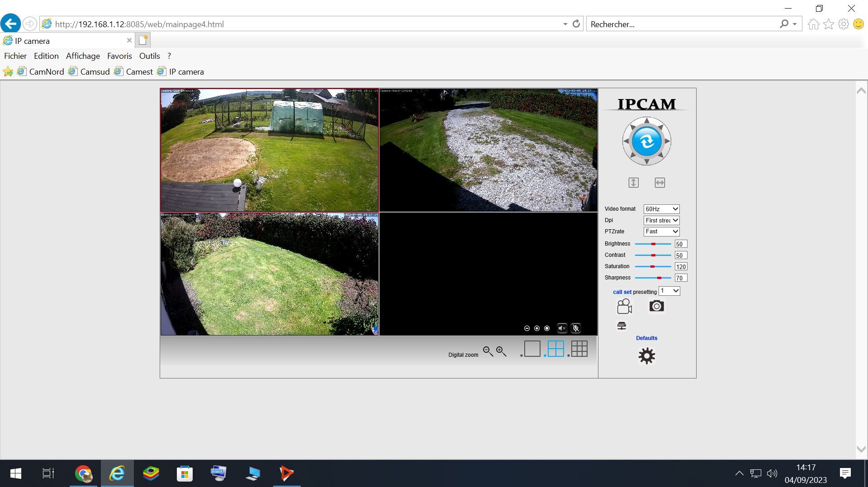The image size is (868, 487).
Task: Open the Outils menu
Action: coord(149,56)
